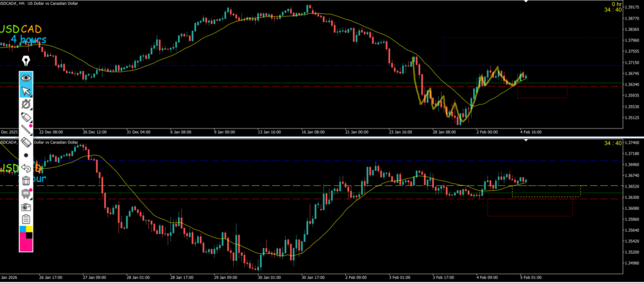Pick the black color swatch
644x284 pixels.
click(x=30, y=236)
